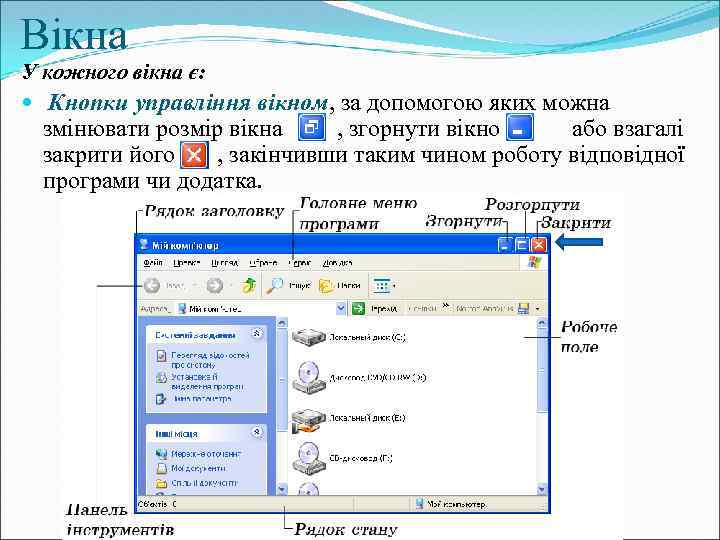Click main file area scroll up arrow

(542, 323)
